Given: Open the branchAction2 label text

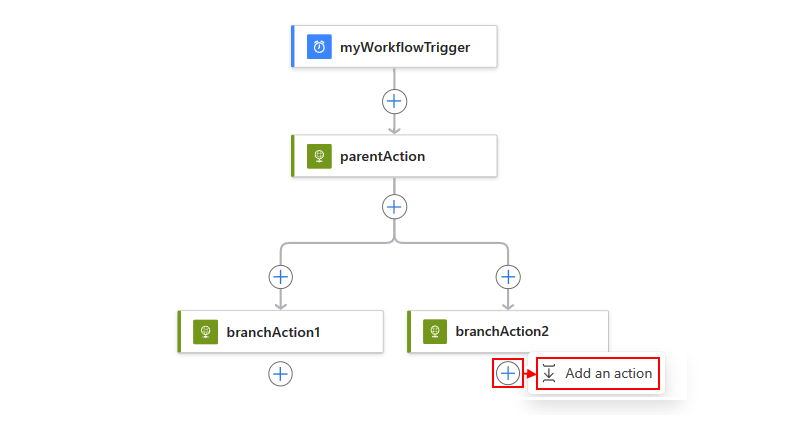Looking at the screenshot, I should [502, 331].
